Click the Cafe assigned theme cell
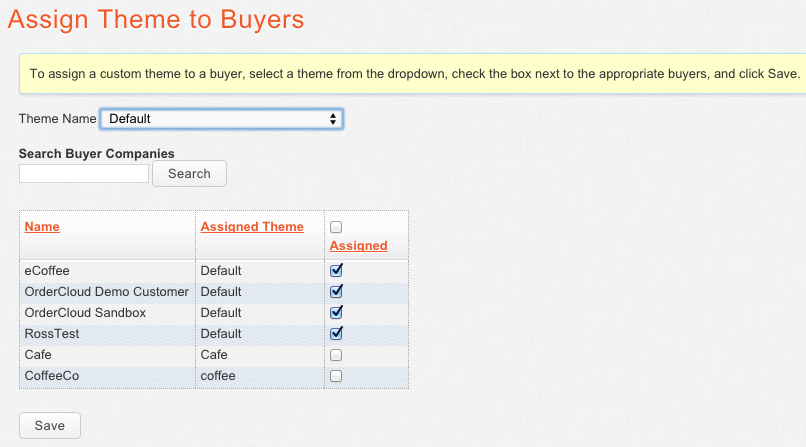The height and width of the screenshot is (447, 806). coord(260,355)
